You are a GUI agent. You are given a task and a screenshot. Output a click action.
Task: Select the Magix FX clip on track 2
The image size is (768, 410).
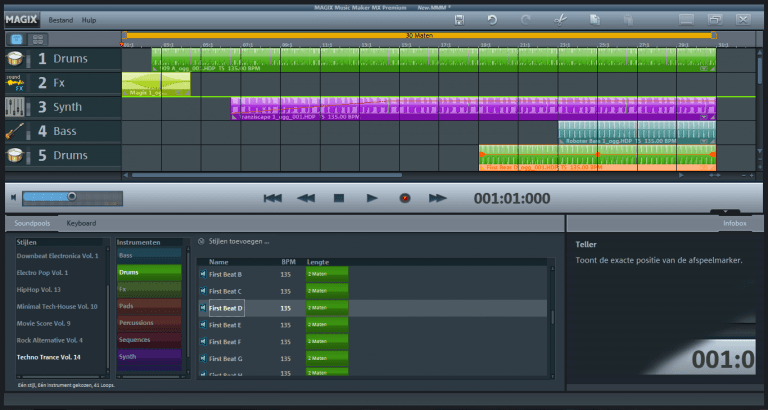pyautogui.click(x=156, y=84)
